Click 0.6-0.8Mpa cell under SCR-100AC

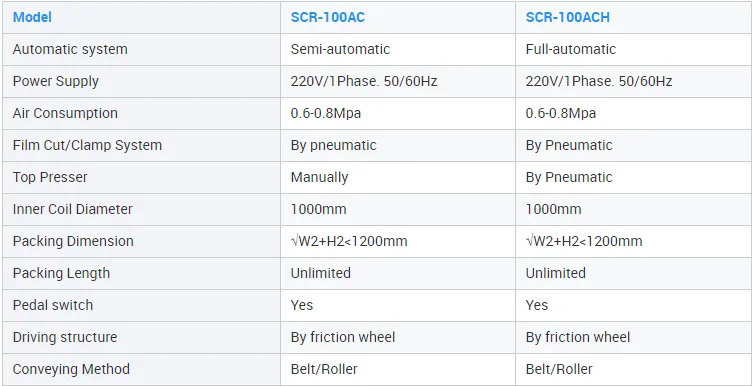click(398, 113)
